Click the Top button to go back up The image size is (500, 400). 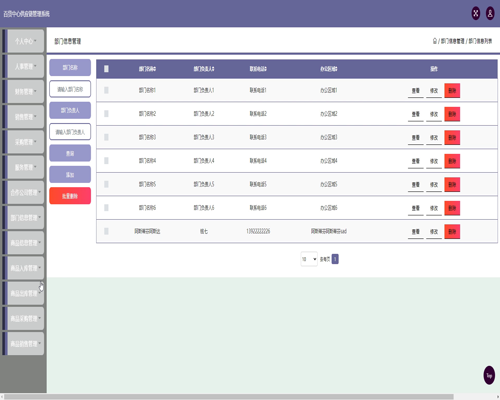coord(489,375)
